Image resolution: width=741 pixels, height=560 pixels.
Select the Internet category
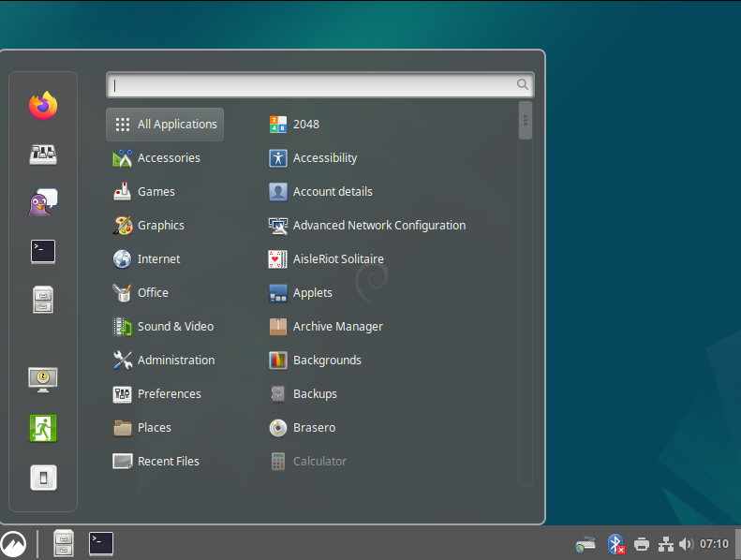[146, 259]
